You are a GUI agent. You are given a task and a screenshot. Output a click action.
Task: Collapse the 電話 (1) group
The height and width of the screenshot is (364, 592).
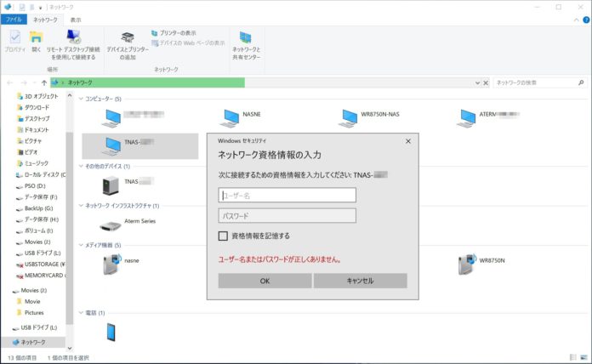[x=81, y=313]
